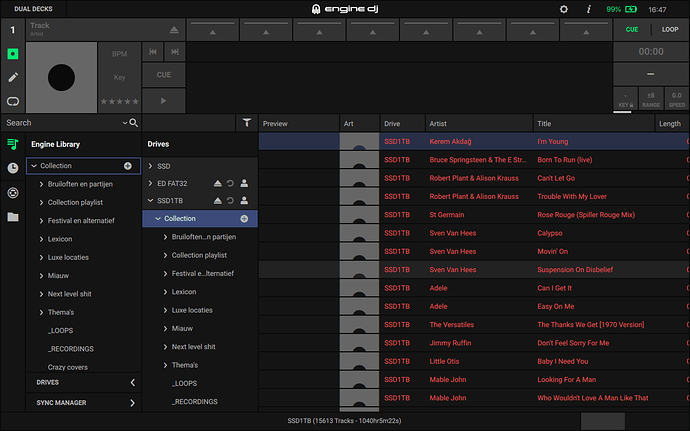Toggle the loop icon in deck sidebar
Viewport: 690px width, 431px height.
pyautogui.click(x=13, y=101)
